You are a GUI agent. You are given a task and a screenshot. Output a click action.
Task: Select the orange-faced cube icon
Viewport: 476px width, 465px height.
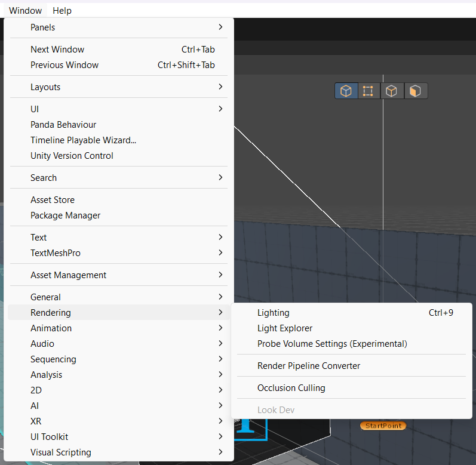pos(415,91)
